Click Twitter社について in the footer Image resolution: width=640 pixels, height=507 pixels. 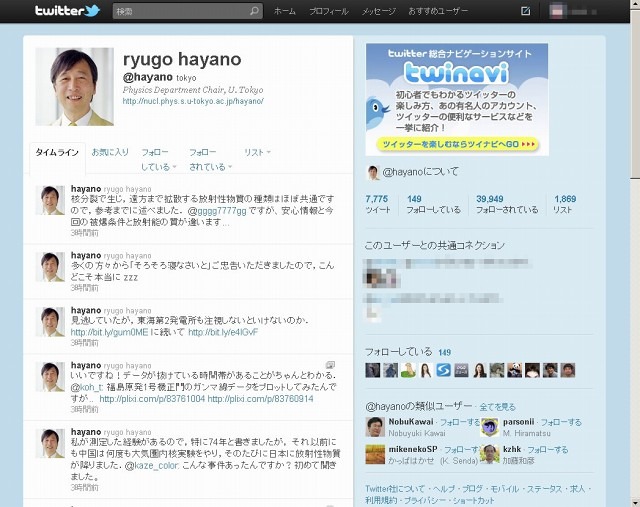[395, 489]
